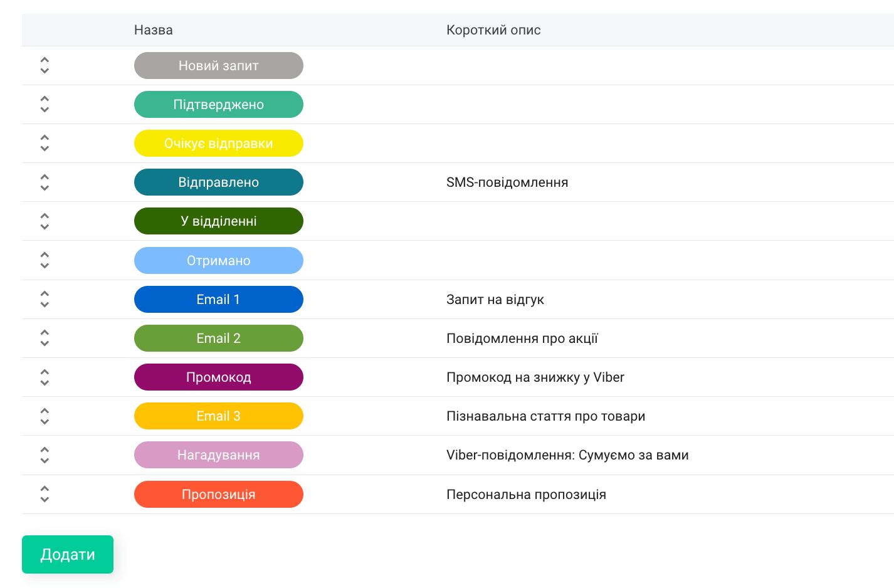Click the red Пропозиція badge
Image resolution: width=894 pixels, height=588 pixels.
coord(219,494)
